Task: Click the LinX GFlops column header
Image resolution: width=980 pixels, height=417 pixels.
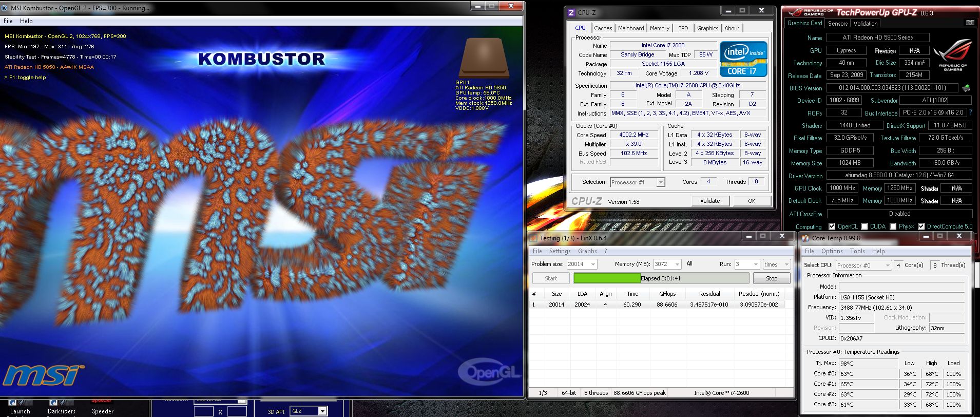Action: [667, 294]
